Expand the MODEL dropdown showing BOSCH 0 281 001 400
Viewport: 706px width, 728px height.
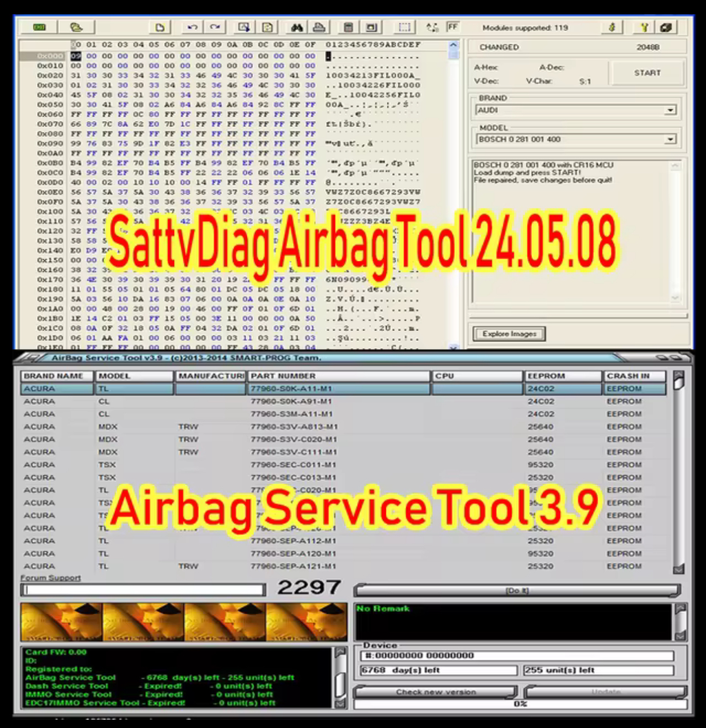click(670, 139)
